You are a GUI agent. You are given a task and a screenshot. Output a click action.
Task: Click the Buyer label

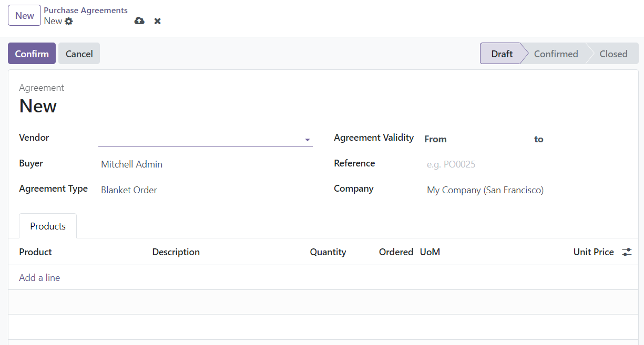[31, 163]
